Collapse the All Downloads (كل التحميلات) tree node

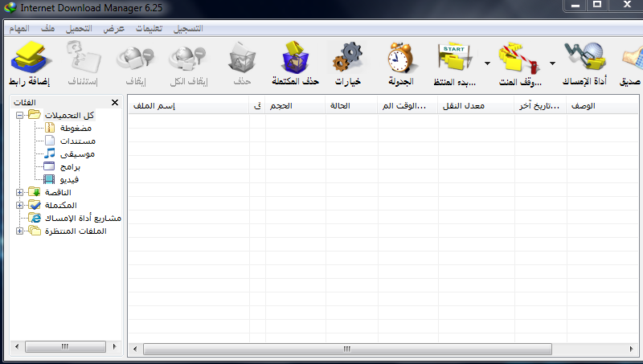point(19,115)
